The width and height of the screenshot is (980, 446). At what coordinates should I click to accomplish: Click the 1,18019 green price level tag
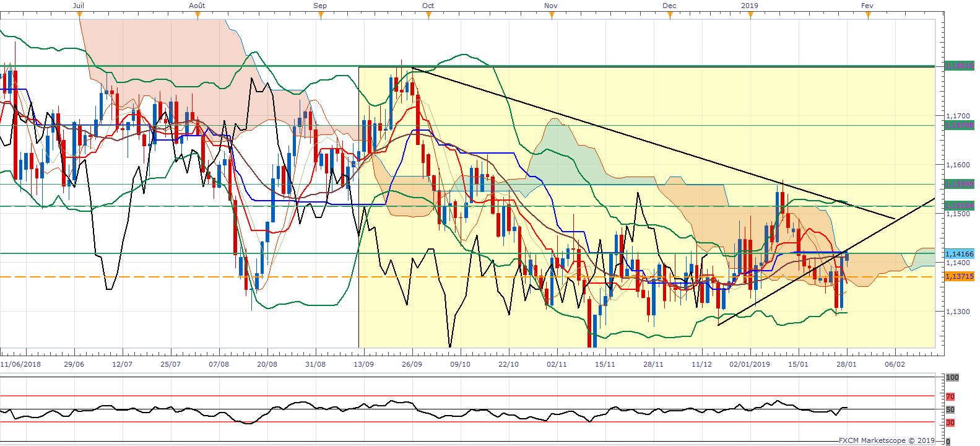960,66
